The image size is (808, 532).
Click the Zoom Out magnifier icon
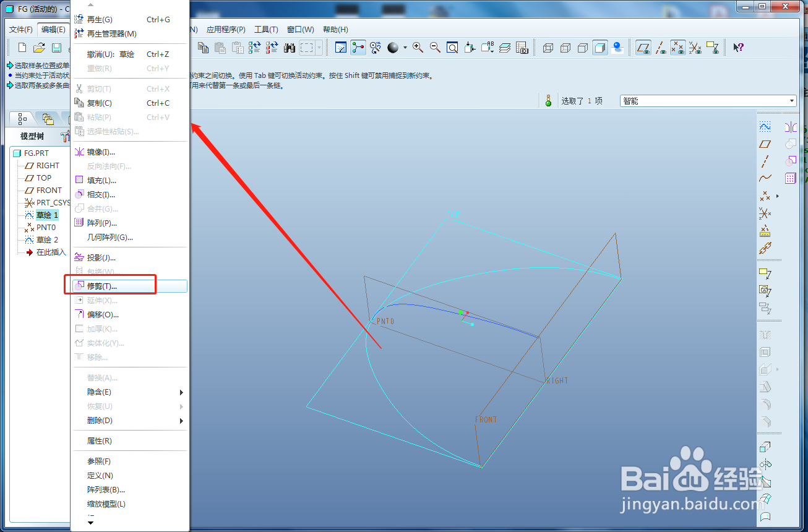[436, 48]
